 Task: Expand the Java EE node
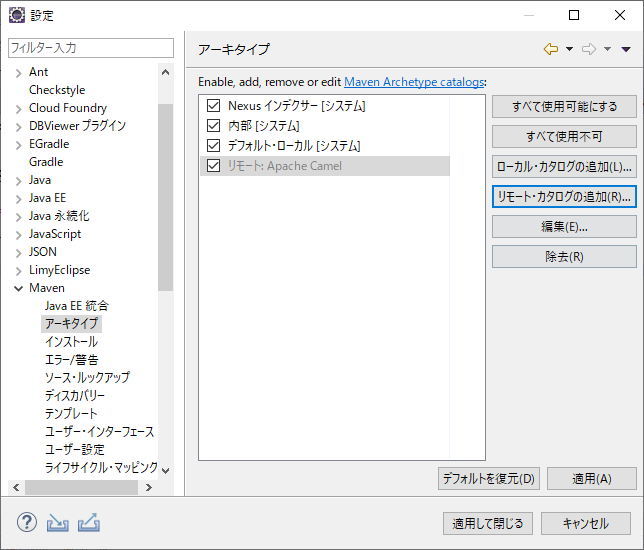click(18, 199)
